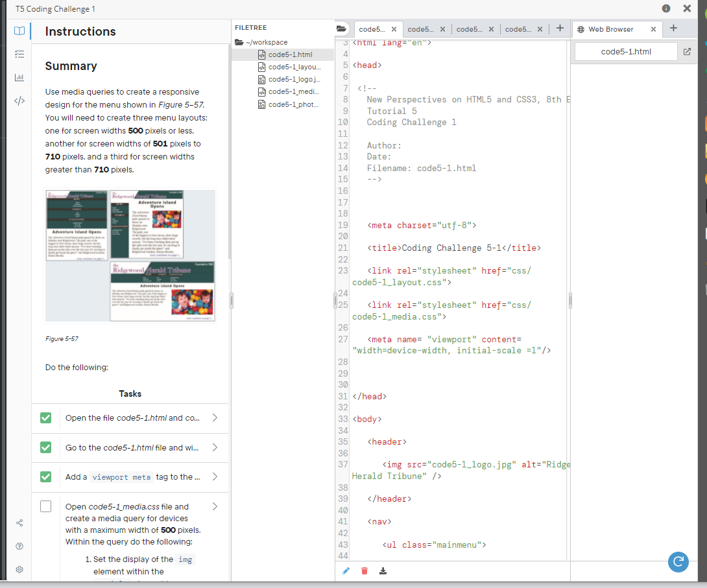Image resolution: width=707 pixels, height=588 pixels.
Task: Download the file via the download icon
Action: click(383, 570)
